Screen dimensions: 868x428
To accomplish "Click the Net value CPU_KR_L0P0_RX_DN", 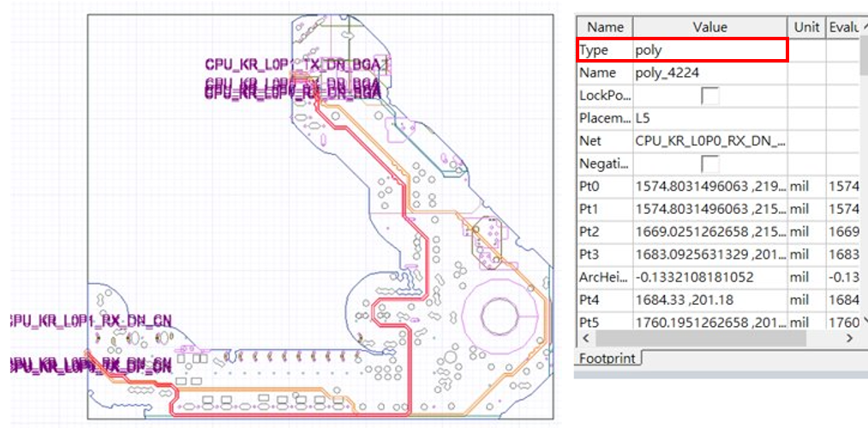I will point(710,141).
